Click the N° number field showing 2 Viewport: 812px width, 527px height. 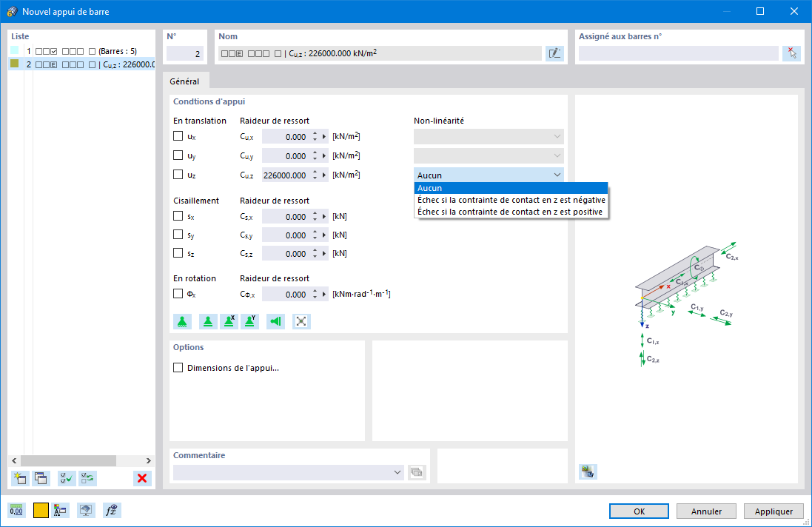coord(185,53)
